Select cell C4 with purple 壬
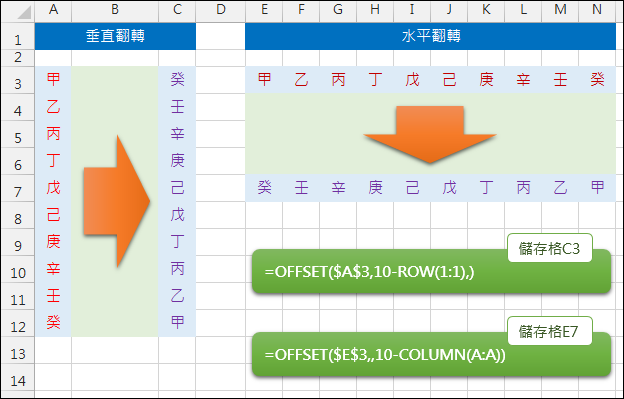The image size is (624, 399). click(x=177, y=107)
